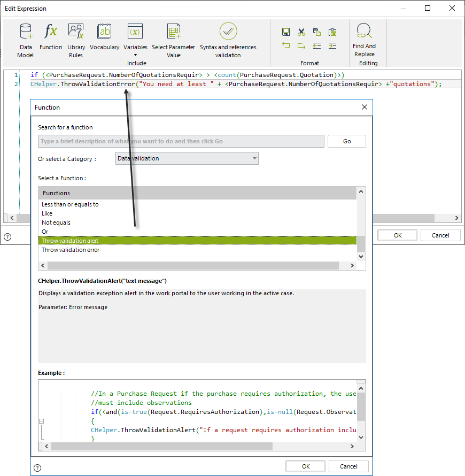Viewport: 465px width, 476px height.
Task: Open the Data Model tool
Action: pos(26,40)
